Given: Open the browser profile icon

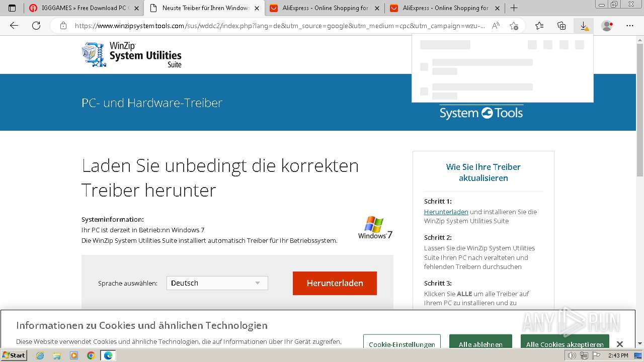Looking at the screenshot, I should pyautogui.click(x=607, y=26).
